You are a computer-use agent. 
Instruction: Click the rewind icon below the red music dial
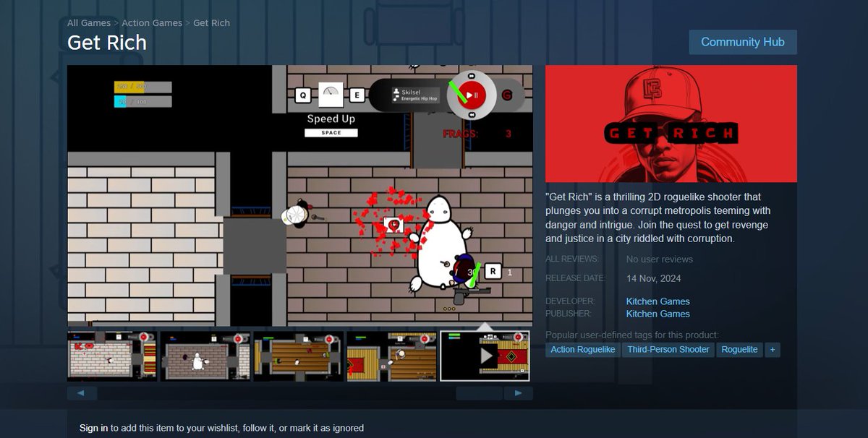472,114
